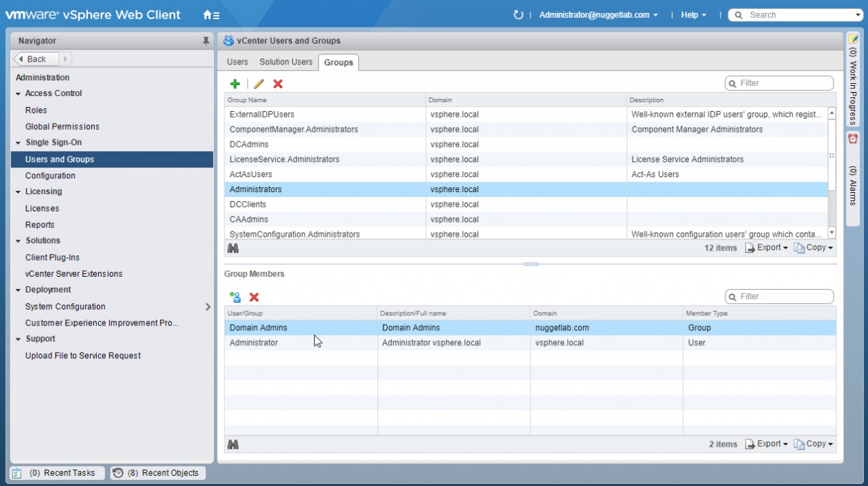Switch to the Solution Users tab
Viewport: 868px width, 486px height.
coord(285,62)
